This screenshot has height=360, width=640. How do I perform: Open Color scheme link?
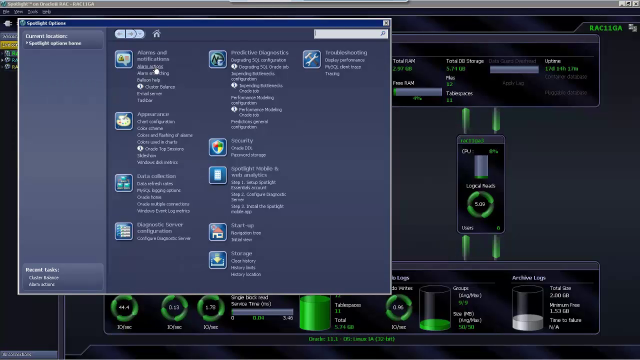[150, 128]
